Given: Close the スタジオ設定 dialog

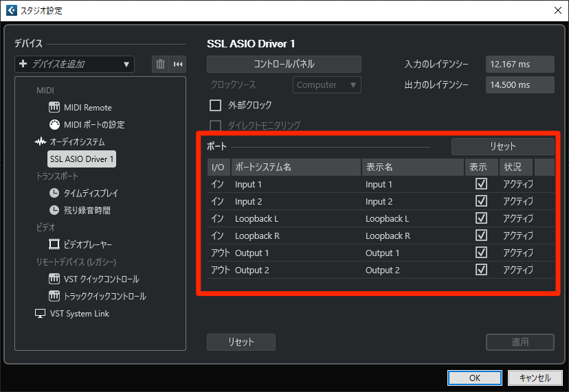Looking at the screenshot, I should pyautogui.click(x=558, y=10).
